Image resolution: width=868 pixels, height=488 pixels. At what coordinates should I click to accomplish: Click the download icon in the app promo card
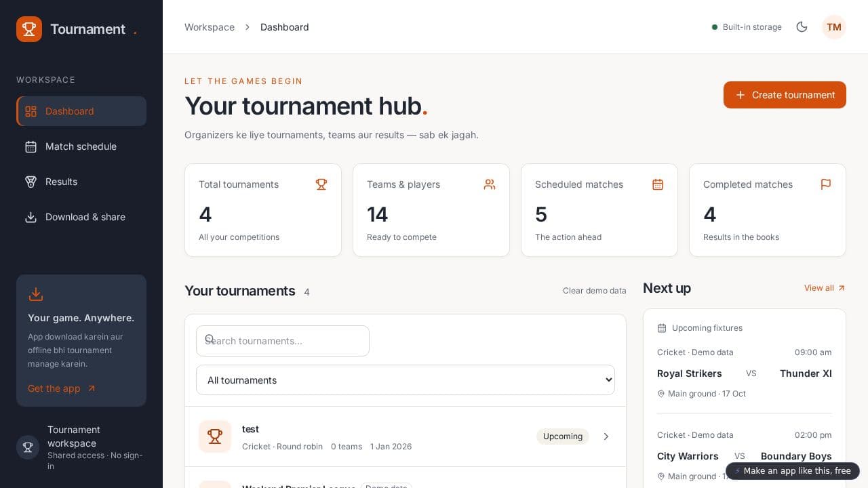[36, 294]
